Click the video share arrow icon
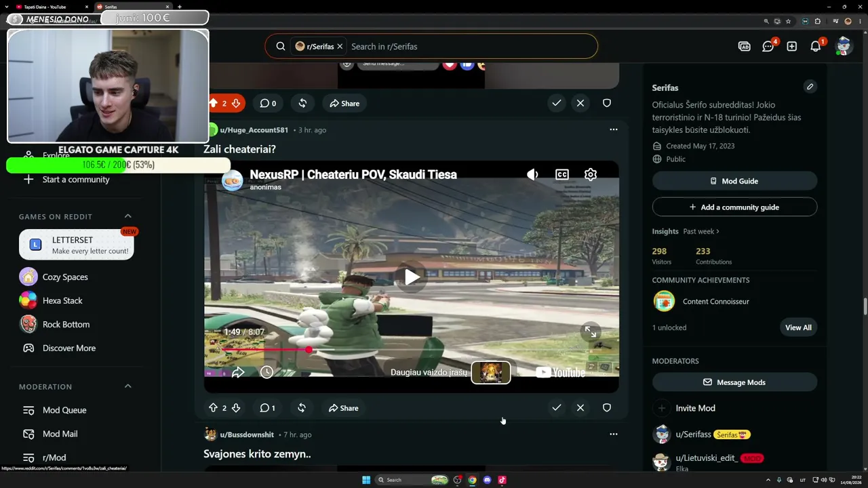 (238, 372)
